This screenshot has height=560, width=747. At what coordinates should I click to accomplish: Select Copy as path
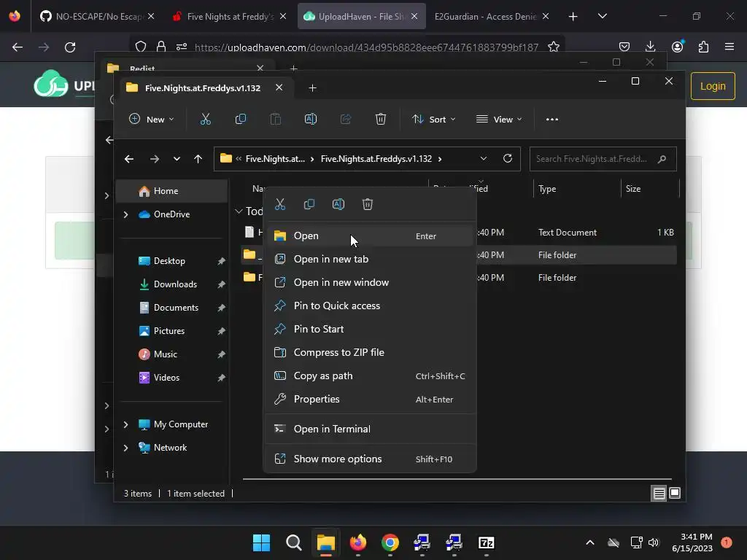[370, 376]
